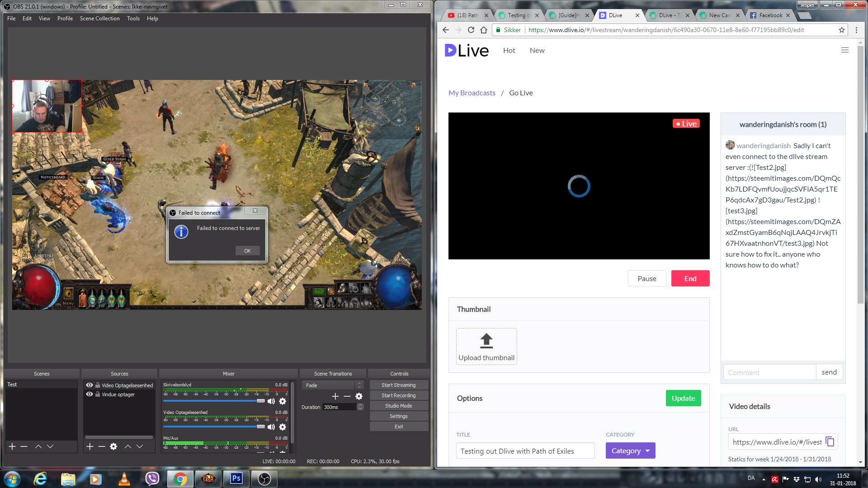868x488 pixels.
Task: Move scene down in the Scenes panel
Action: click(x=50, y=446)
